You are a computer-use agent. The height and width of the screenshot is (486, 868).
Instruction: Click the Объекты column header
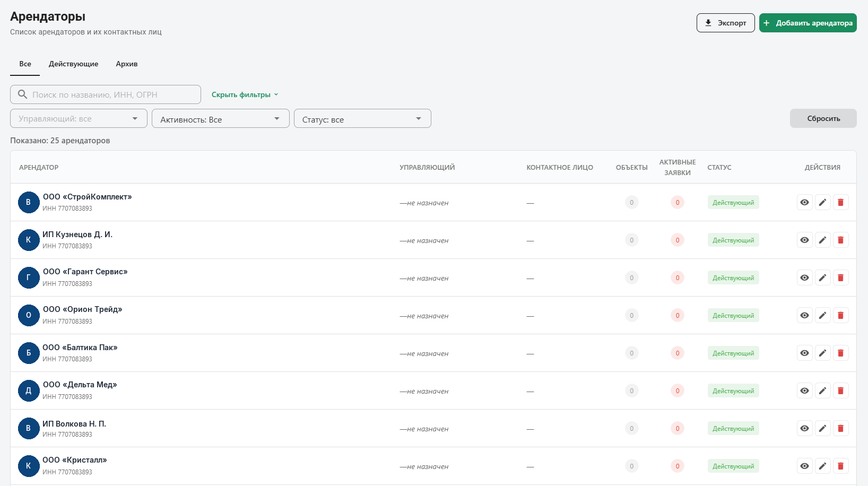pyautogui.click(x=631, y=167)
